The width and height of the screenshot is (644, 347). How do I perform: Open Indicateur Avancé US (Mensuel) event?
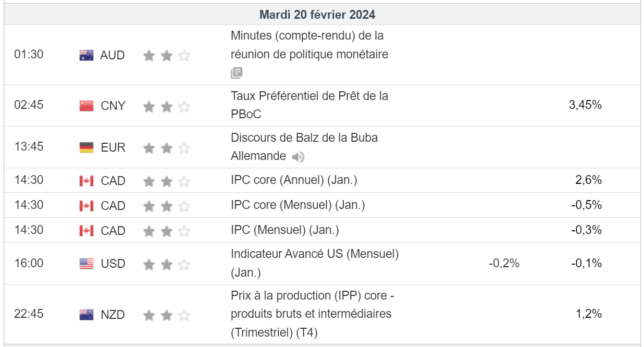point(314,255)
